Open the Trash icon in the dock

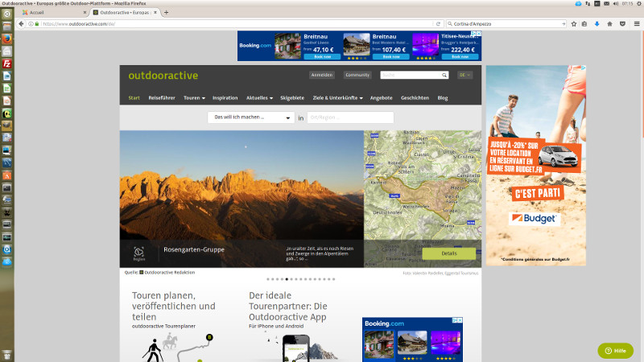pyautogui.click(x=7, y=355)
